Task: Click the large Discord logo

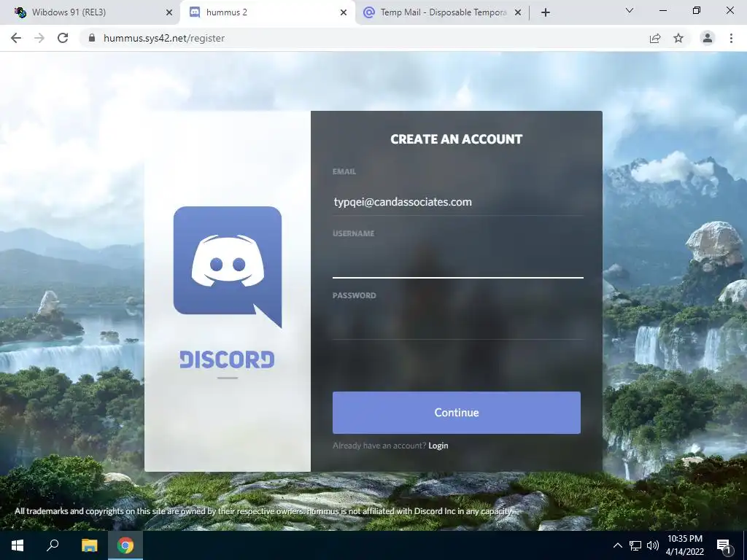Action: (x=228, y=267)
